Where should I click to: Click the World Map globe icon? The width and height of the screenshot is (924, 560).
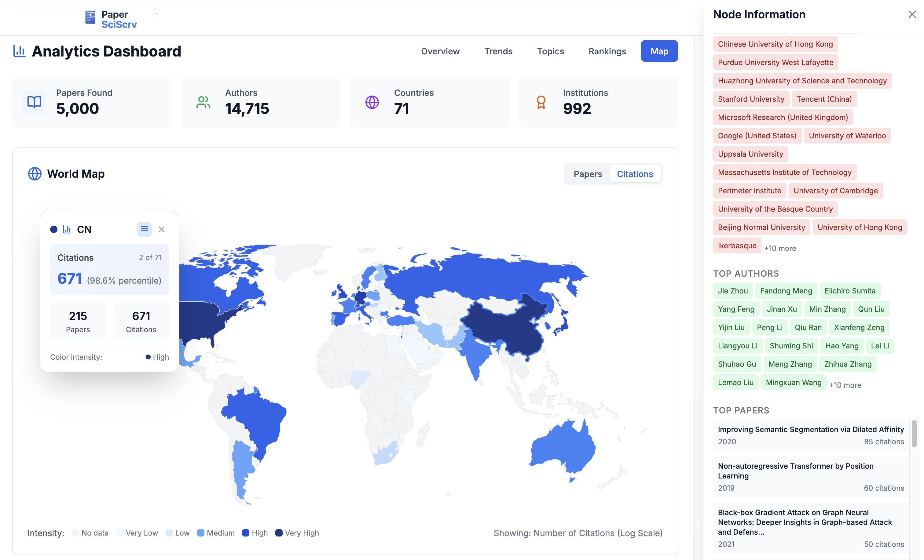[35, 173]
